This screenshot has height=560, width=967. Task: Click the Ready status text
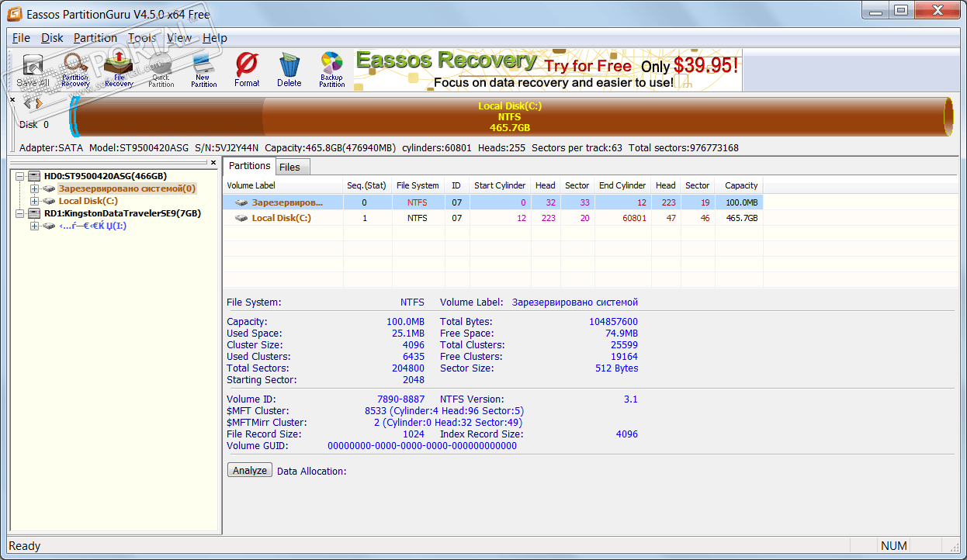pyautogui.click(x=24, y=546)
